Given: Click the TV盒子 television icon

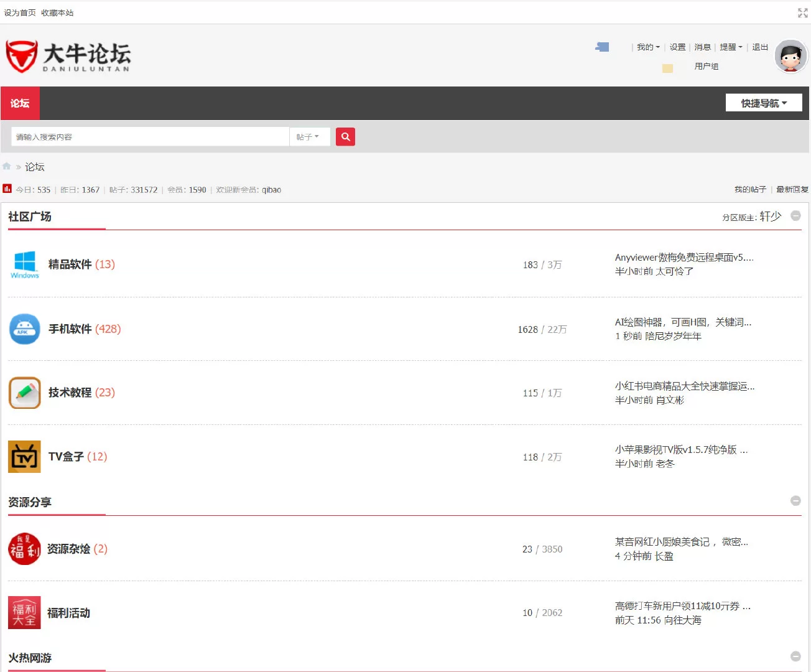Looking at the screenshot, I should (x=25, y=457).
